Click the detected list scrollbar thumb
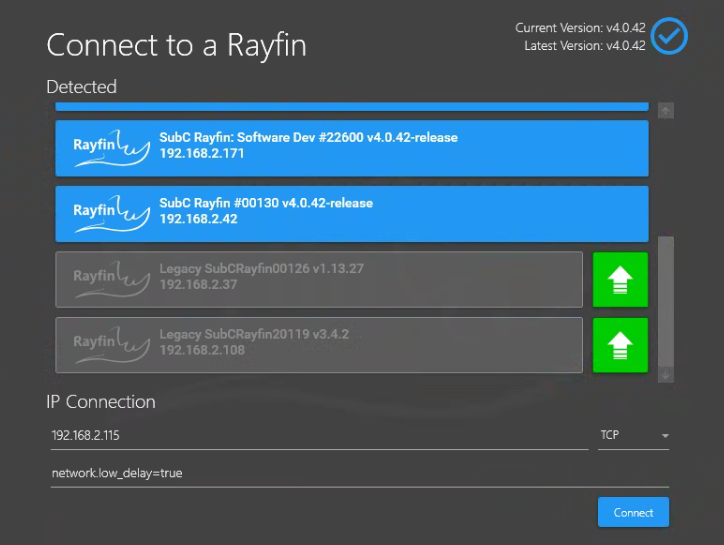The height and width of the screenshot is (545, 724). coord(666,300)
